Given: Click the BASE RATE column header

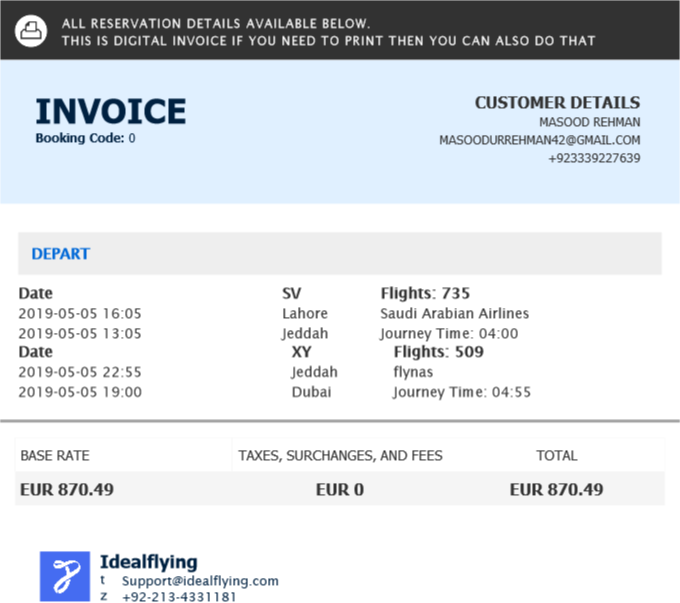Looking at the screenshot, I should [x=55, y=456].
